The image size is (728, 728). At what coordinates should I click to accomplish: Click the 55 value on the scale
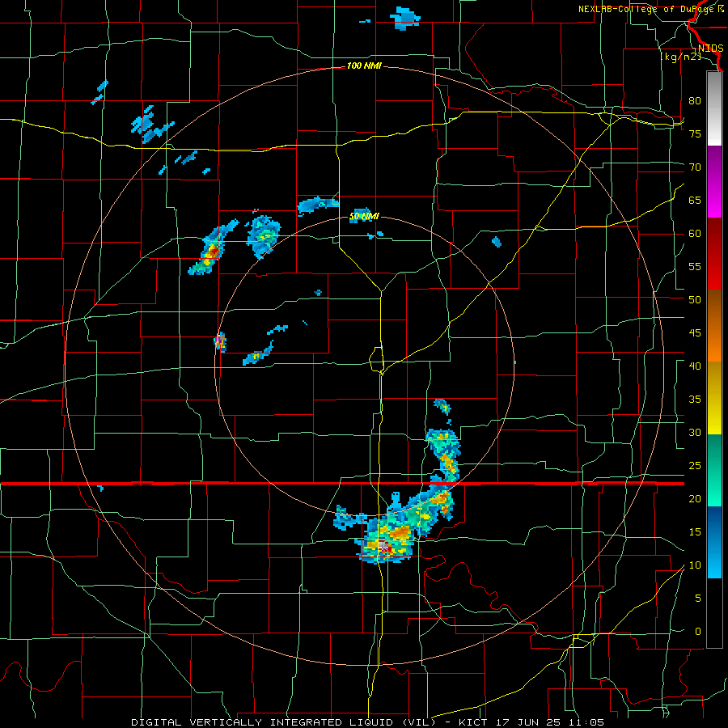coord(695,266)
